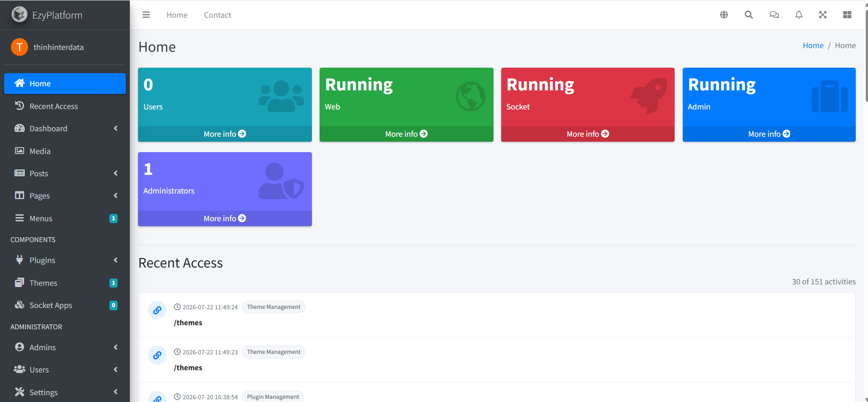Click the Administrators card shield user icon
The image size is (868, 402).
(281, 181)
